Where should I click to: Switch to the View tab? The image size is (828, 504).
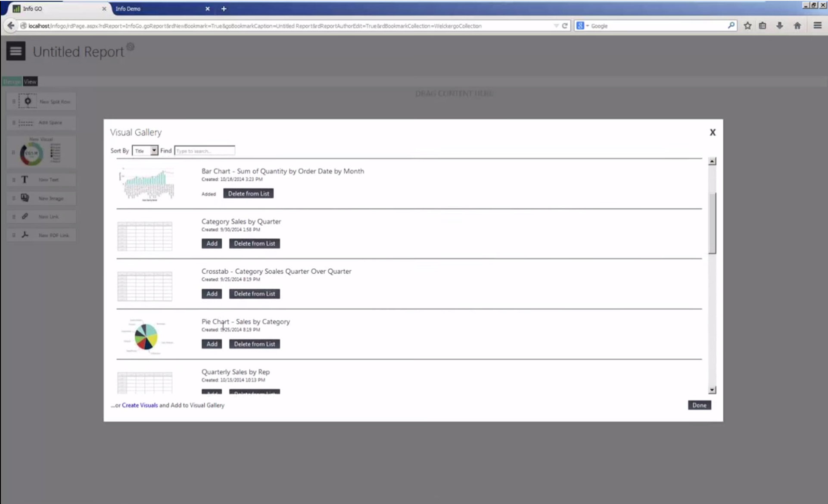[30, 81]
